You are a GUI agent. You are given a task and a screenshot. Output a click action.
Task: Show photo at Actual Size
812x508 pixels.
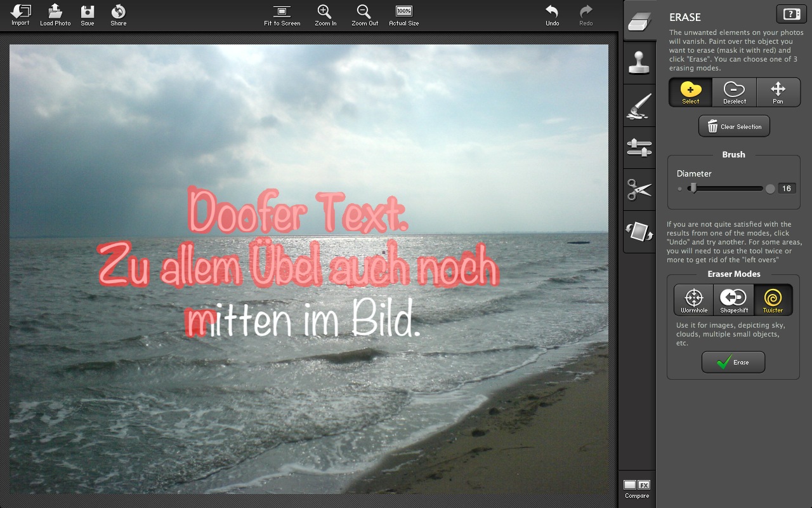403,15
